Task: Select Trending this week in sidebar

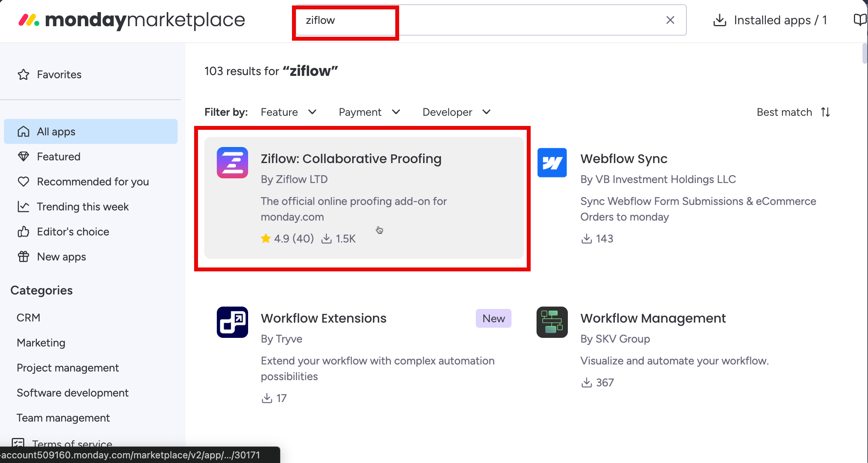Action: tap(83, 206)
